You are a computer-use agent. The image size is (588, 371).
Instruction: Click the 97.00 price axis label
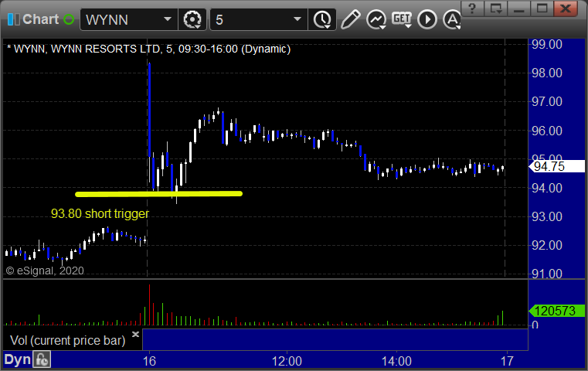pyautogui.click(x=547, y=101)
